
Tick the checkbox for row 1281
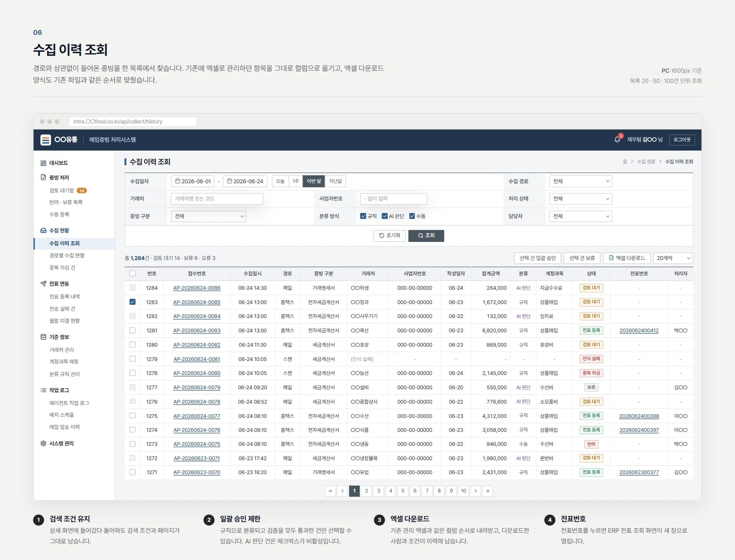point(133,330)
